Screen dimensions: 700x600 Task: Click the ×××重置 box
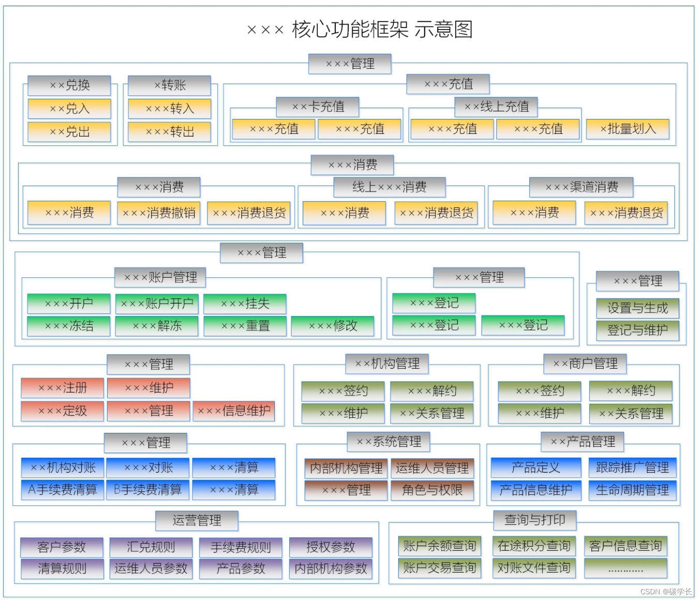click(245, 326)
